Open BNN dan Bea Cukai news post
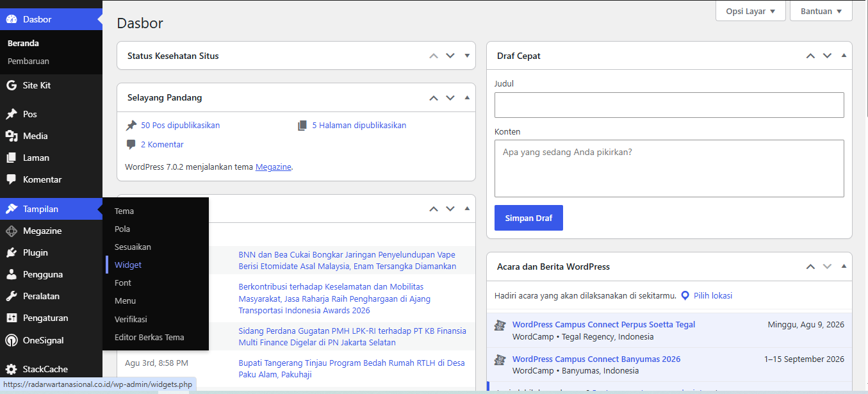This screenshot has width=868, height=394. [x=347, y=261]
